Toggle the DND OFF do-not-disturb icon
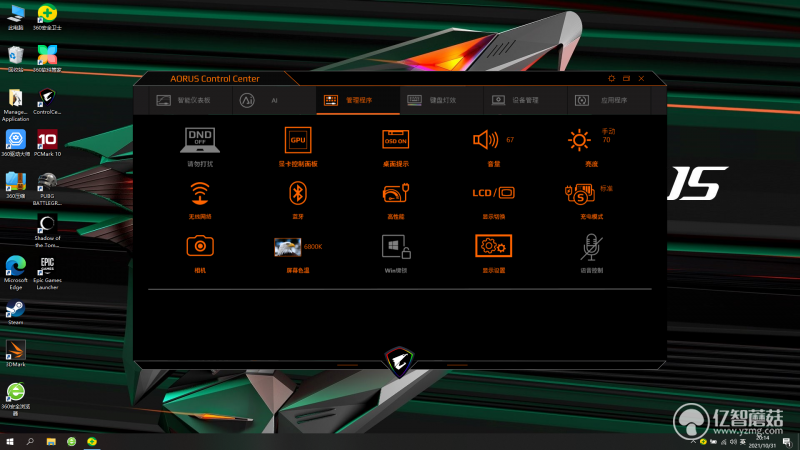 coord(200,140)
